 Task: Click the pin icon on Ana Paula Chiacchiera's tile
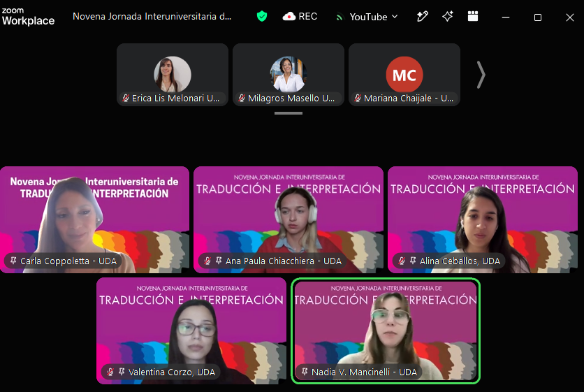click(219, 261)
